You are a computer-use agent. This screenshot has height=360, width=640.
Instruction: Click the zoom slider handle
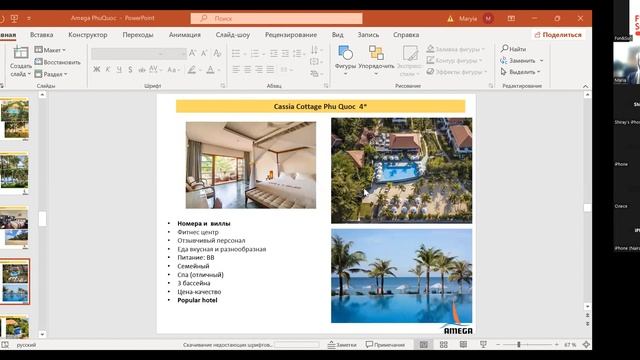pyautogui.click(x=519, y=344)
